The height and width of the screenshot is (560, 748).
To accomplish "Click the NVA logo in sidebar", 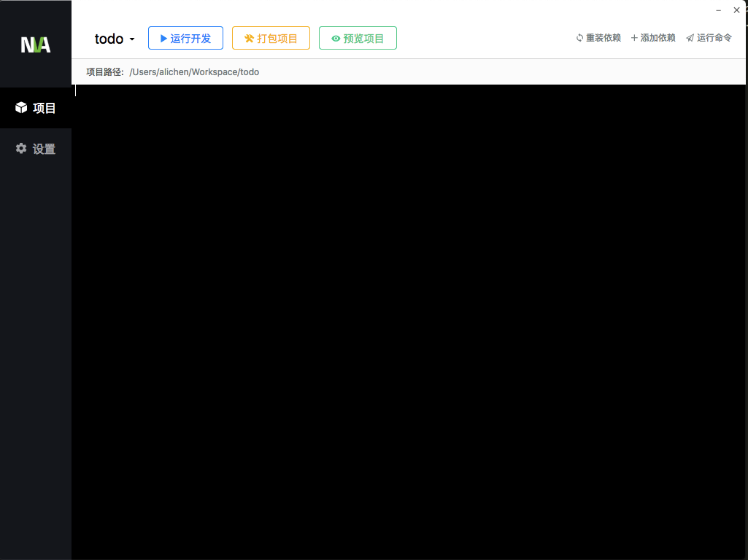I will [36, 44].
